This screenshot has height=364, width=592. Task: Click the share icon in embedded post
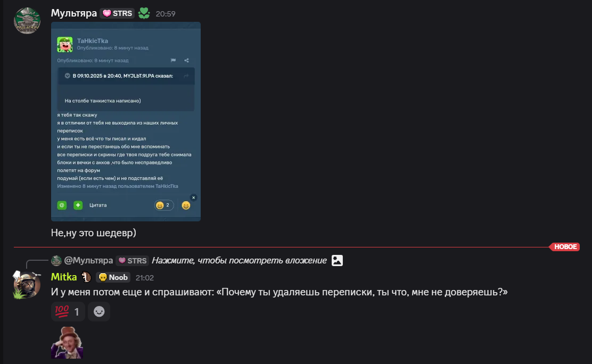(x=186, y=61)
